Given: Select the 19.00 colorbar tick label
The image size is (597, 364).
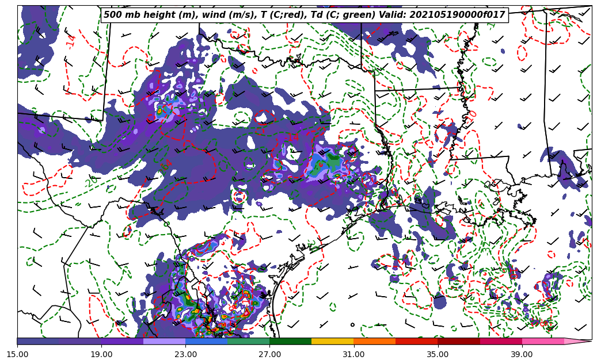Looking at the screenshot, I should point(101,354).
